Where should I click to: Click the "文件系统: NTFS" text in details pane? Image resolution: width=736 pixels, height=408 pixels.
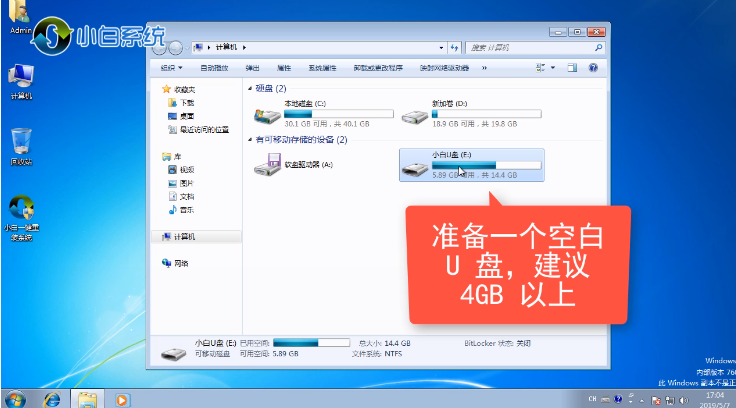click(x=377, y=354)
